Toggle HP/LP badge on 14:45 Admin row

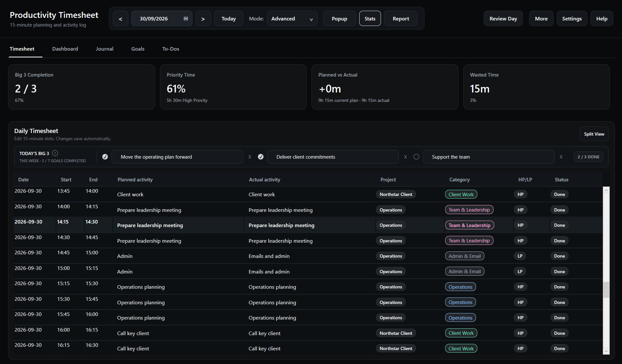(x=520, y=256)
